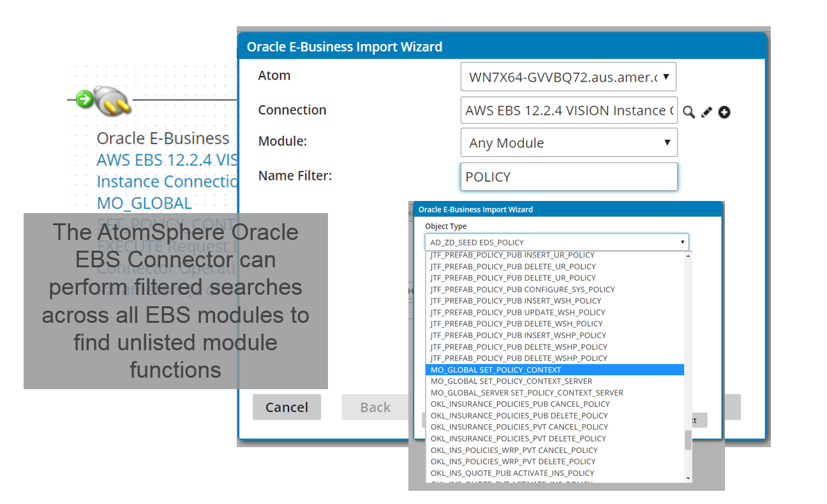Choose JTF_PREFAB_POLICY_PUB DELETE_WSH_POLICY option
The height and width of the screenshot is (504, 827).
pyautogui.click(x=555, y=324)
